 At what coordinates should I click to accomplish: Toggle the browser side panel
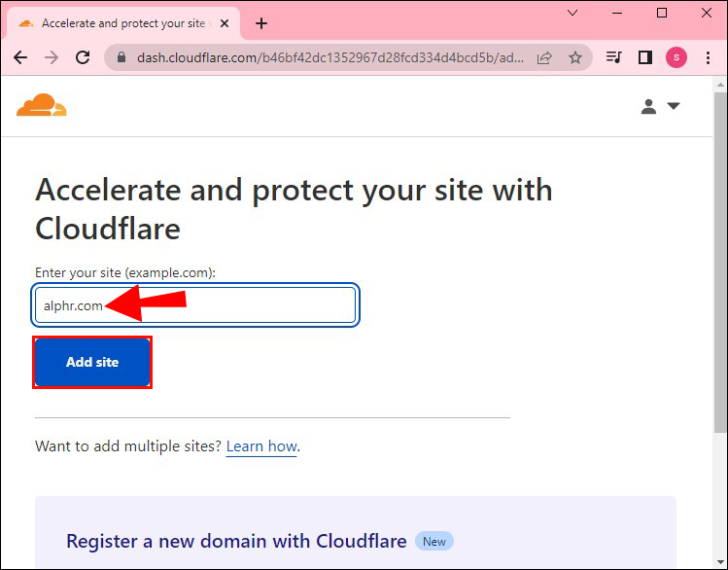coord(644,57)
